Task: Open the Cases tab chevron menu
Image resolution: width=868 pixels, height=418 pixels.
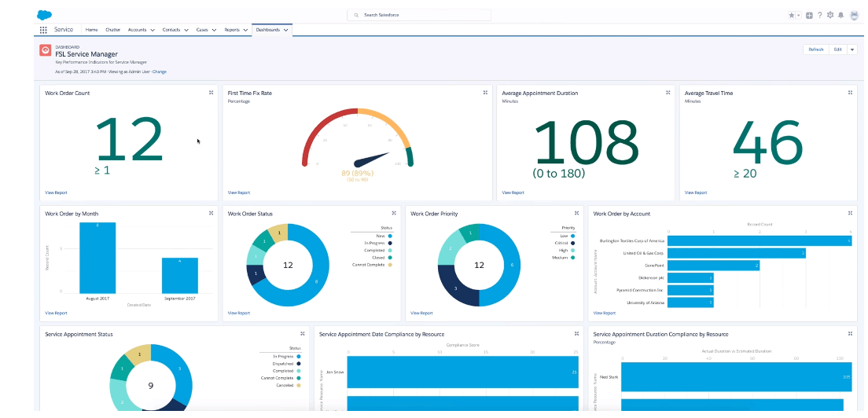Action: 213,30
